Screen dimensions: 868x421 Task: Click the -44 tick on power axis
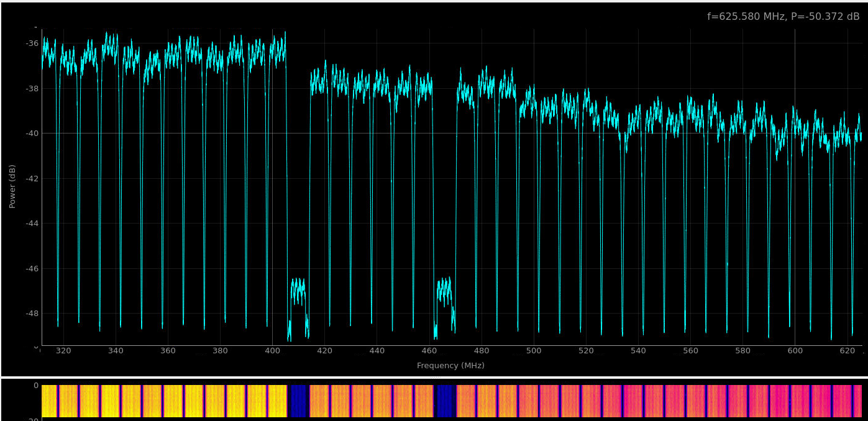coord(32,224)
